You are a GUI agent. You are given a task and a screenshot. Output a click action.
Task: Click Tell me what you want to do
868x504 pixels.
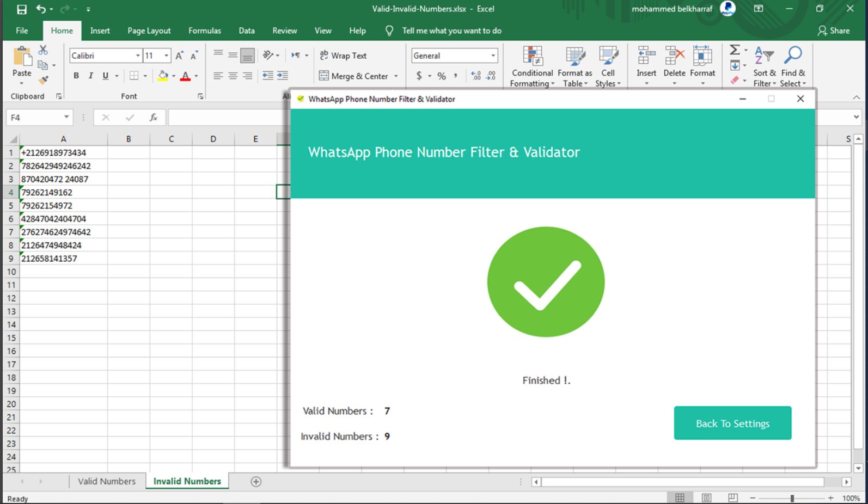pos(451,30)
